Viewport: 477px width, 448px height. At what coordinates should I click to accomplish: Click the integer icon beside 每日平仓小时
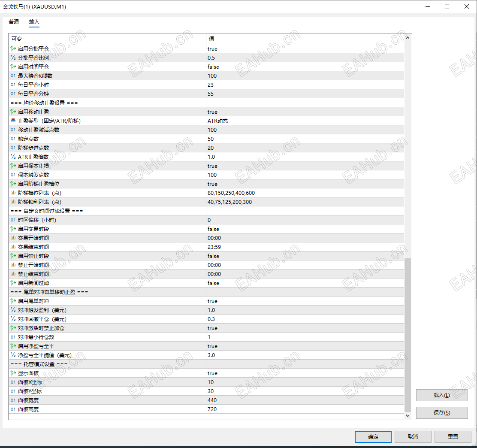(x=13, y=85)
